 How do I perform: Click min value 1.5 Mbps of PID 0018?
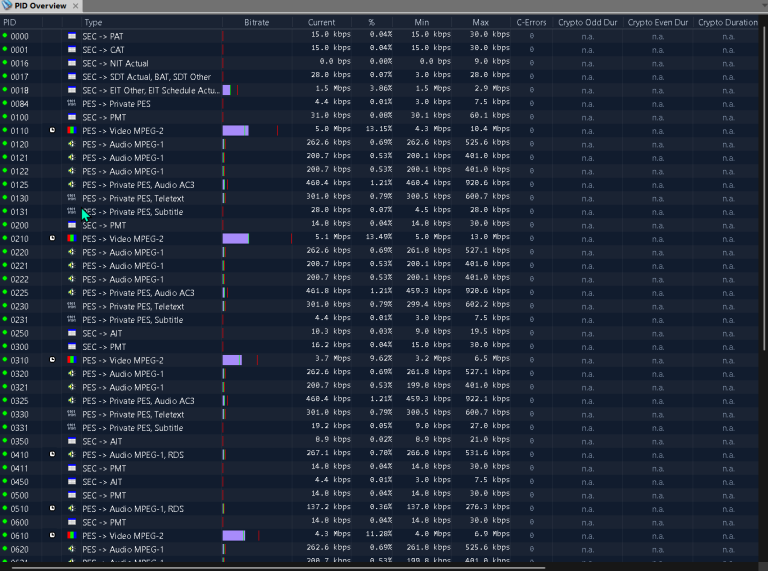[x=433, y=88]
